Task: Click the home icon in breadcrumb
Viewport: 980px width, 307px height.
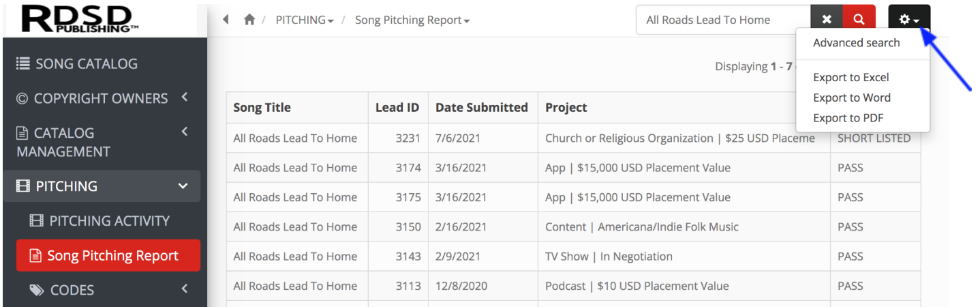Action: [249, 20]
